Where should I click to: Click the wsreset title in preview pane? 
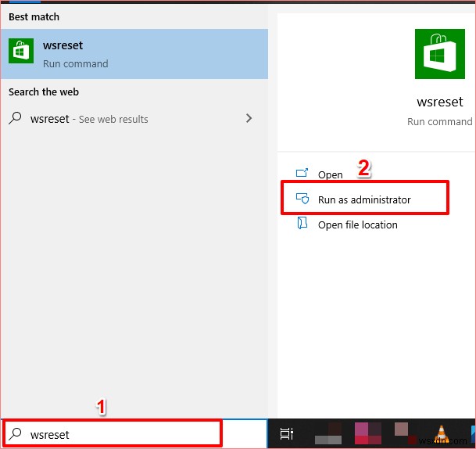click(440, 102)
